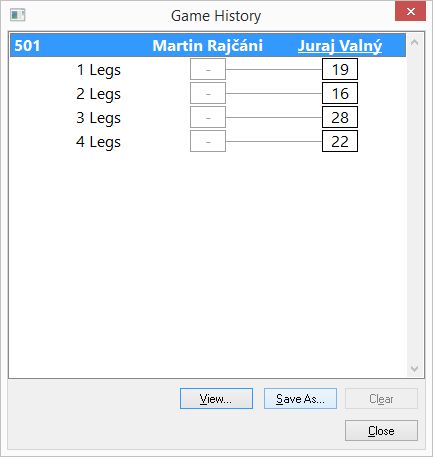The height and width of the screenshot is (457, 433).
Task: Click the Close button
Action: [381, 430]
